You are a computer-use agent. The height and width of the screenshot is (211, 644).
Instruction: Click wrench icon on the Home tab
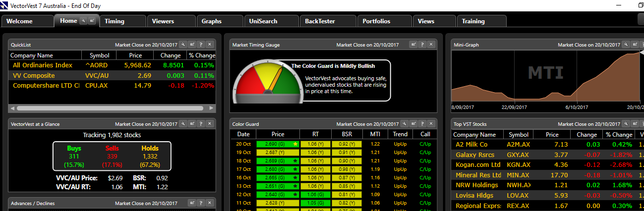click(x=83, y=21)
